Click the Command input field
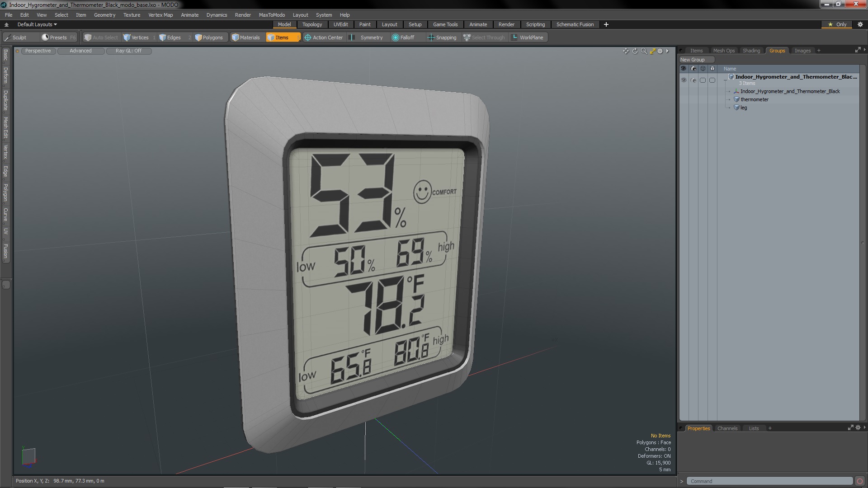Image resolution: width=868 pixels, height=488 pixels. 769,481
